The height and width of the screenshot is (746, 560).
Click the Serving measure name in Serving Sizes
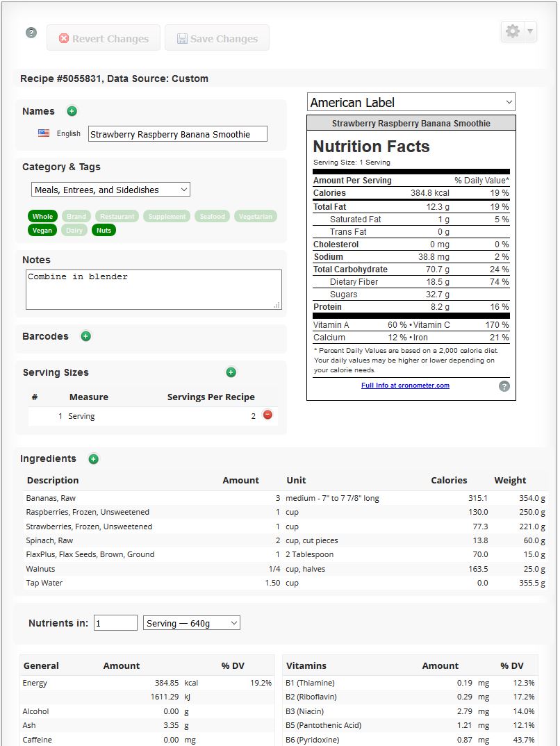pyautogui.click(x=81, y=416)
